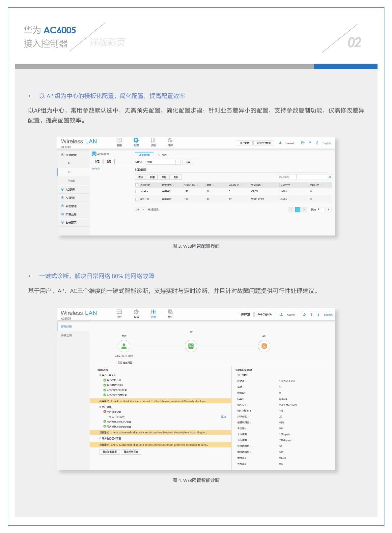Screen dimensions: 392x533
Task: Click 命令行控制台 button in upper configuration screenshot
Action: click(264, 143)
